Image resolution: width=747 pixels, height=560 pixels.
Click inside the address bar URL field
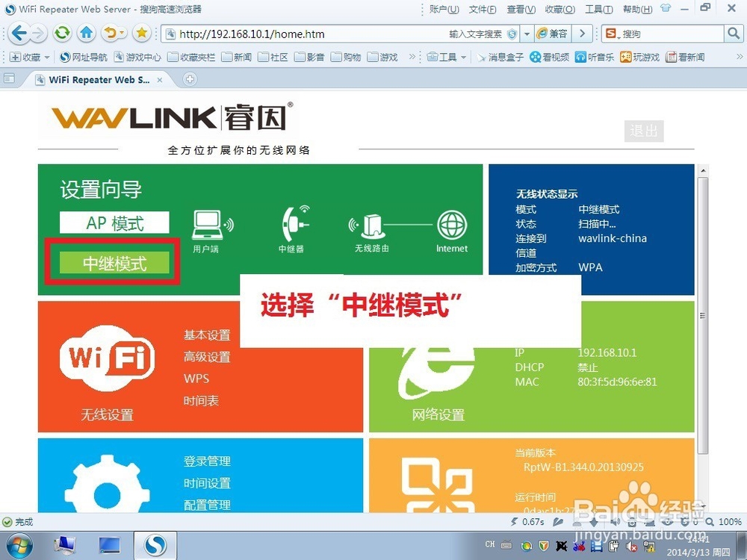pos(299,34)
